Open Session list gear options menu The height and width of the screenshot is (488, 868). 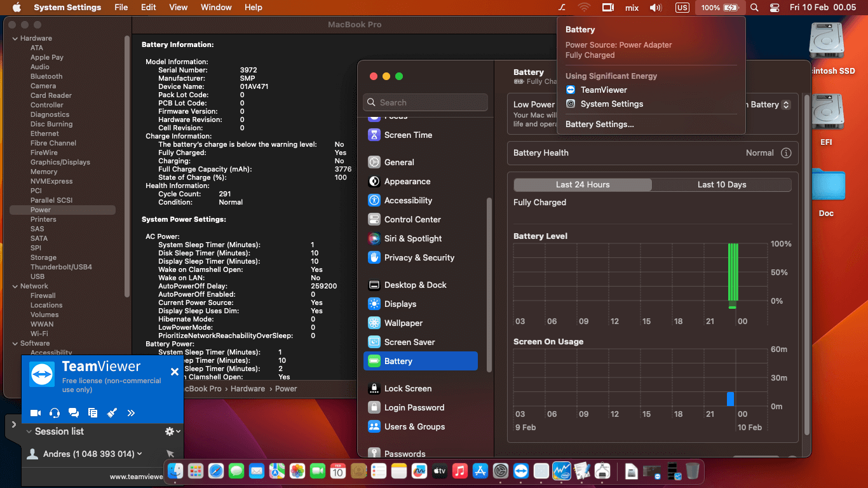(x=172, y=431)
